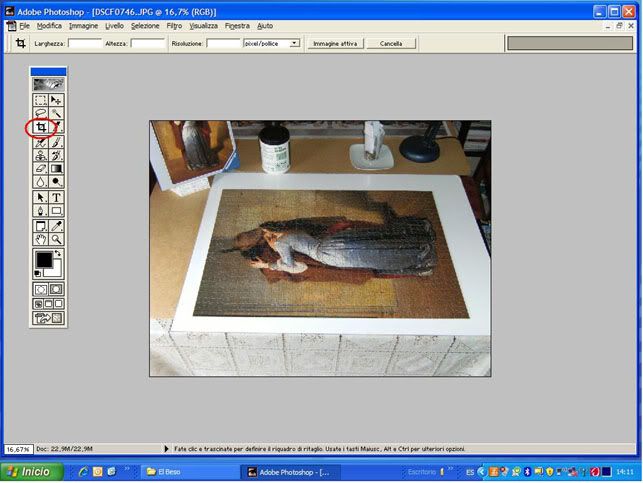Click in the Larghezza input field
The height and width of the screenshot is (483, 643).
pos(85,43)
